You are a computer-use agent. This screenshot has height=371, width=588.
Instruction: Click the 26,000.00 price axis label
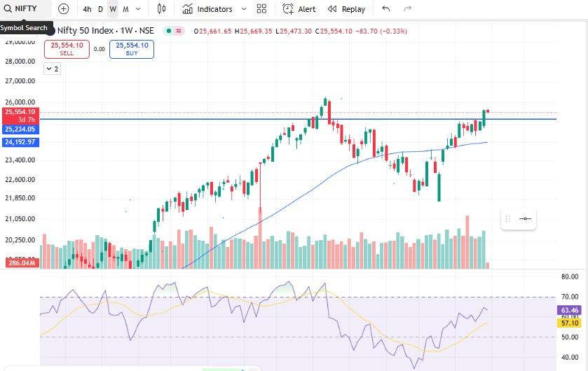tap(20, 102)
